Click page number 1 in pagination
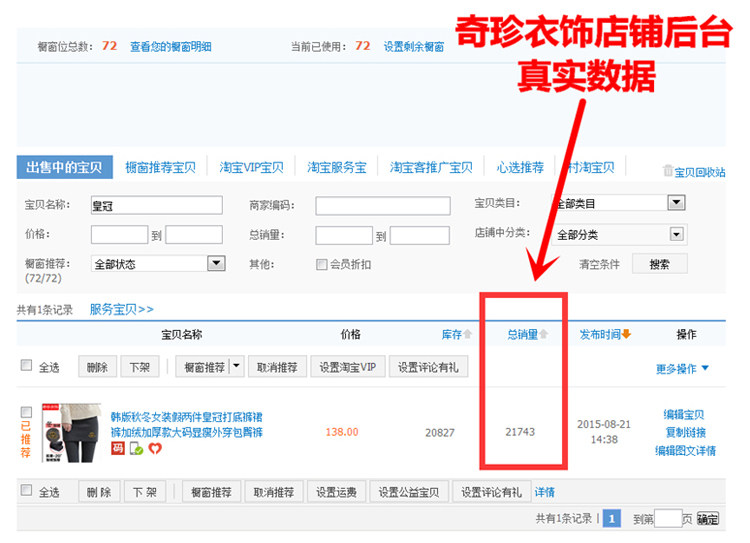The width and height of the screenshot is (750, 543). pyautogui.click(x=612, y=519)
